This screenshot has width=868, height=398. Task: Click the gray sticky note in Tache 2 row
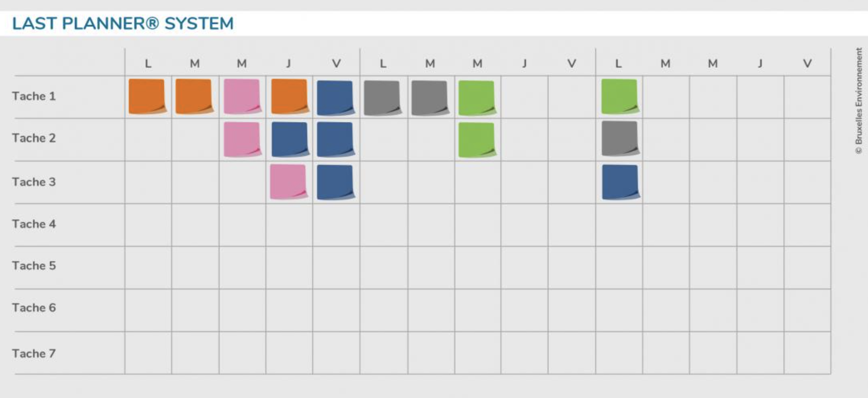[620, 138]
